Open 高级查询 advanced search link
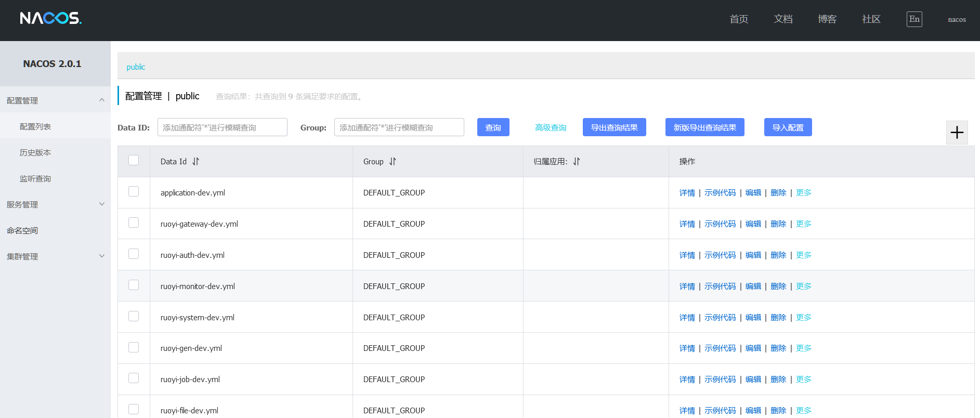 click(x=551, y=127)
